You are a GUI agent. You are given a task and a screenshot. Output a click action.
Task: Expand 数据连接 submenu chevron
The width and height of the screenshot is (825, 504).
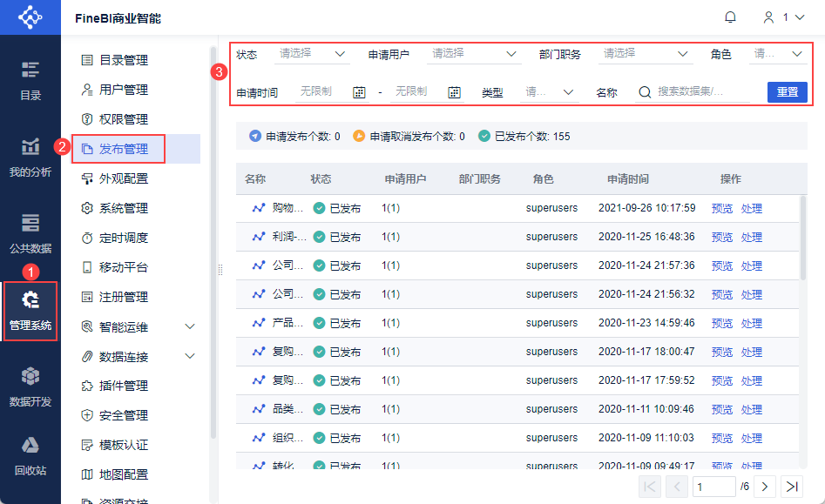[x=190, y=356]
